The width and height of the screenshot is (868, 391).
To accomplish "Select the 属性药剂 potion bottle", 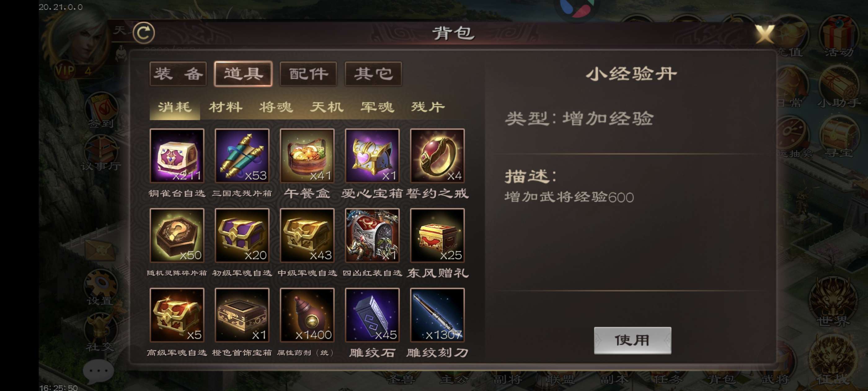I will [x=307, y=315].
